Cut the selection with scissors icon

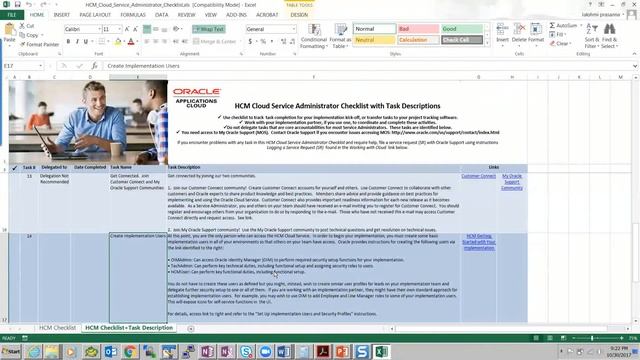22,26
